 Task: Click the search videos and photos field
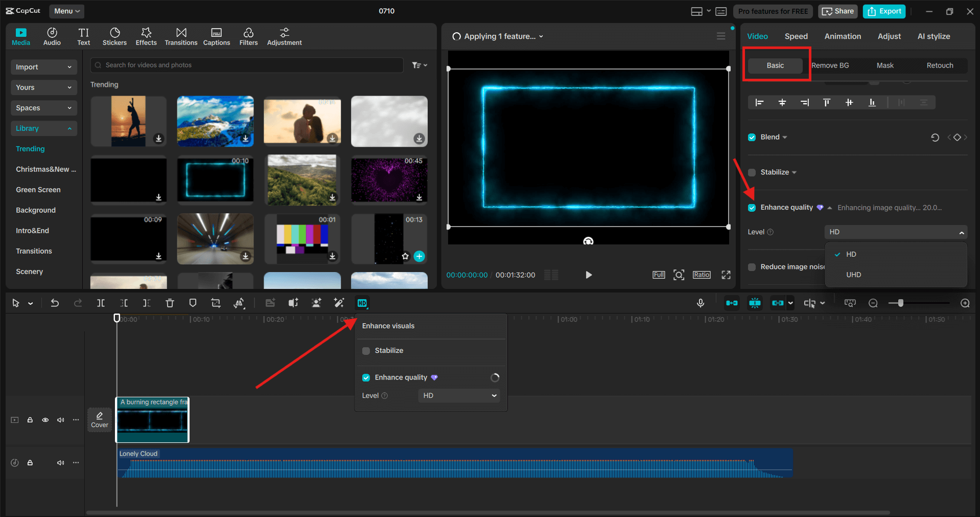247,65
